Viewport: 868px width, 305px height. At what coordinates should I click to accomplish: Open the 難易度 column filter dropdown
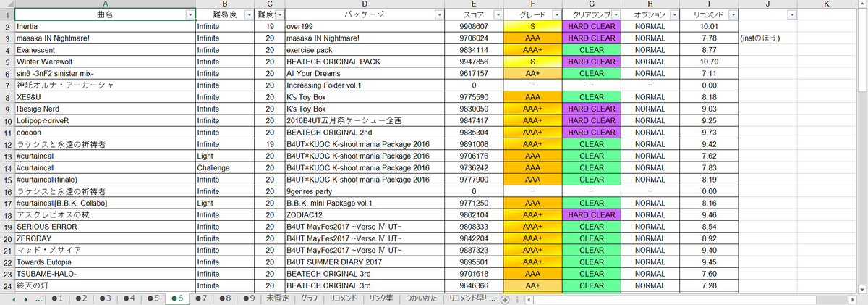[x=249, y=15]
